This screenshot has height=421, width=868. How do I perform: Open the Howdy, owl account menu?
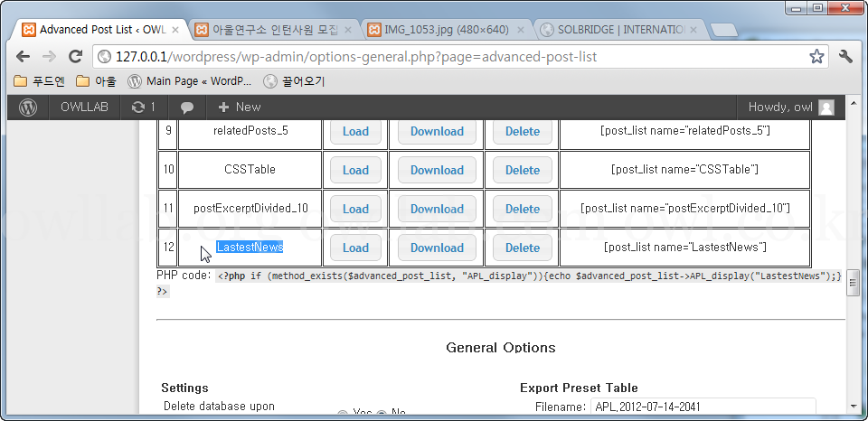780,107
